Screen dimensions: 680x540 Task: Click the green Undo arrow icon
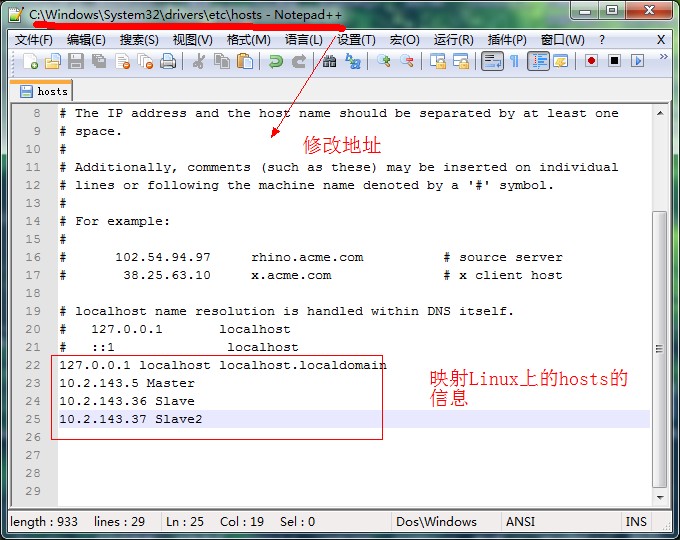pos(275,61)
